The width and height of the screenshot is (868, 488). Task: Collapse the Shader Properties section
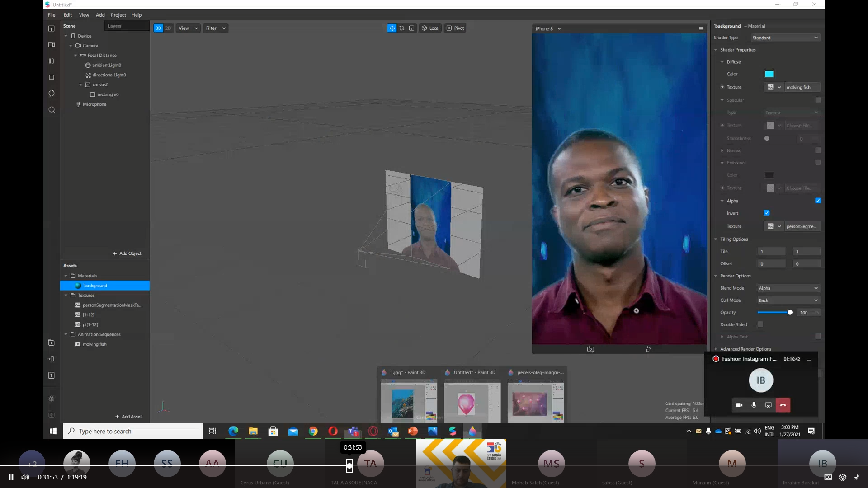pos(716,50)
